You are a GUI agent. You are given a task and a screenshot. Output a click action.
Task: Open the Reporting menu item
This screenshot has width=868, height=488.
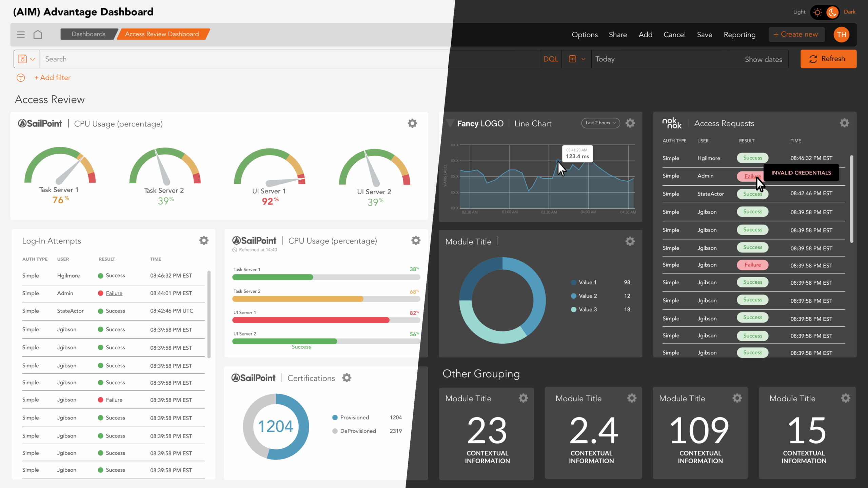[739, 35]
